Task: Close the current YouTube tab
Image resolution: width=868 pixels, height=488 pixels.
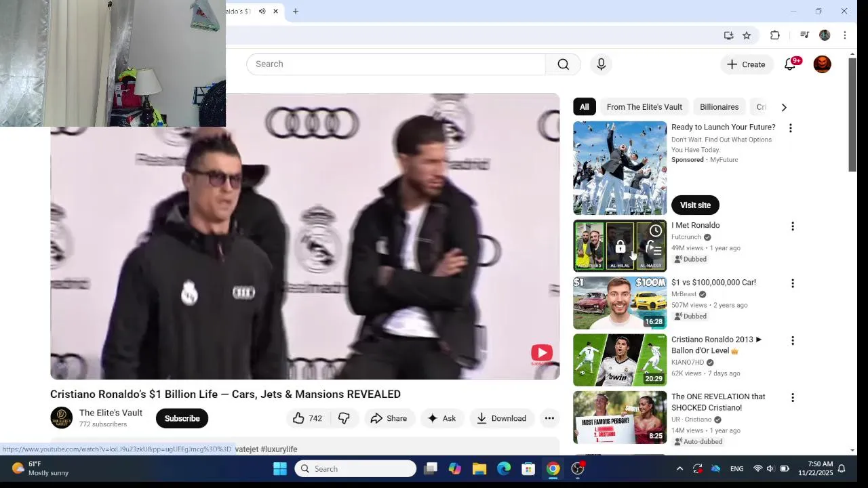Action: pos(275,11)
